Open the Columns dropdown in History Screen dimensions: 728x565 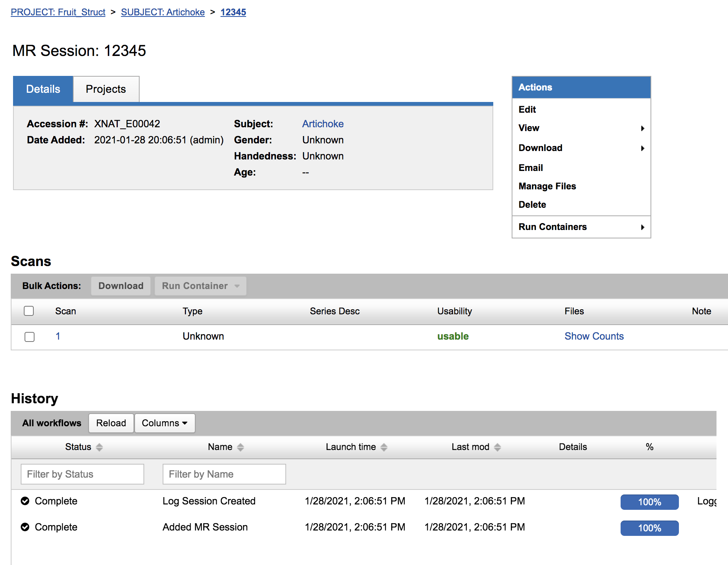click(165, 423)
